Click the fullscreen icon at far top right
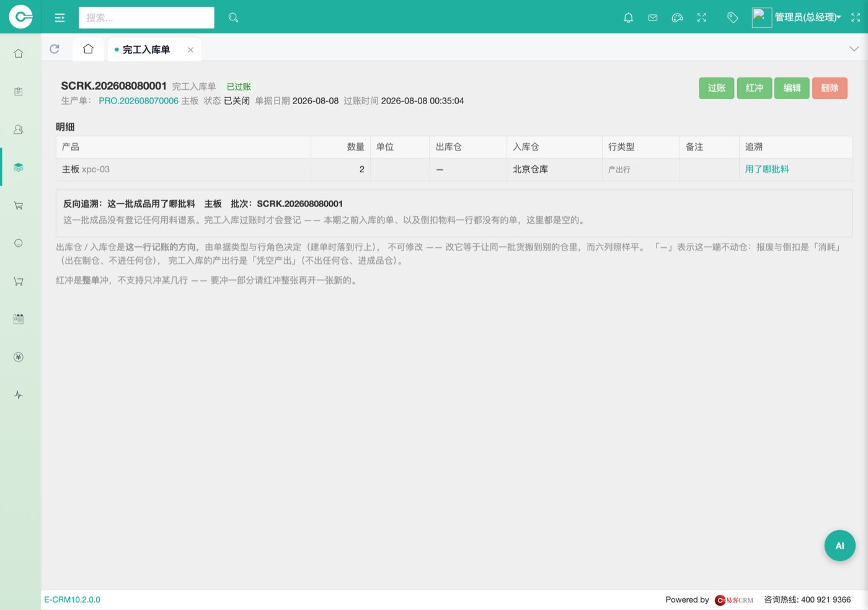This screenshot has width=868, height=610. pyautogui.click(x=856, y=18)
